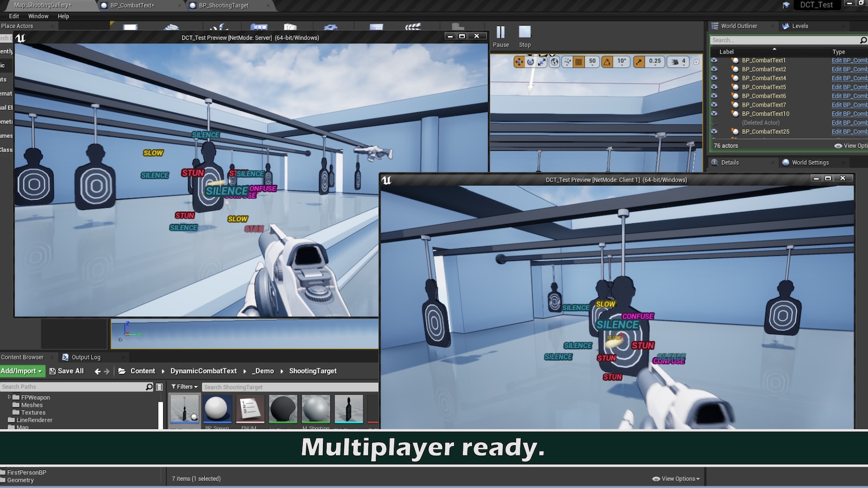This screenshot has width=868, height=488.
Task: Click Save All in Content Browser
Action: pos(67,371)
